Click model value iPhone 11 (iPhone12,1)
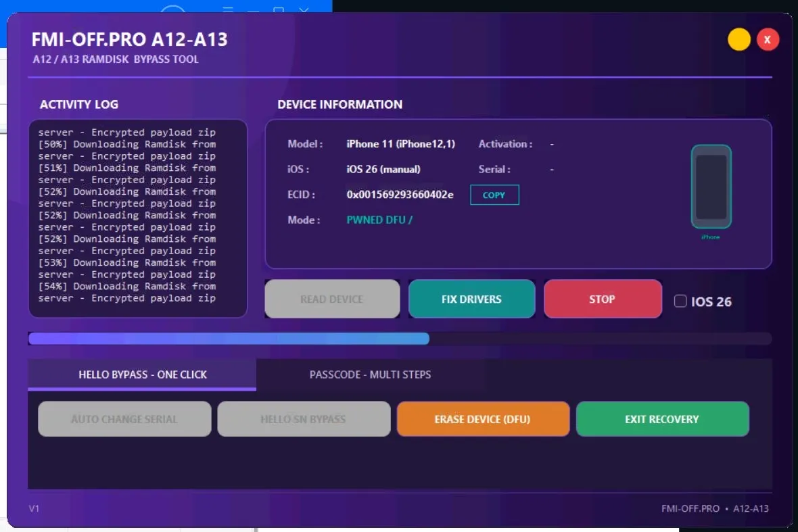This screenshot has width=798, height=532. click(401, 144)
